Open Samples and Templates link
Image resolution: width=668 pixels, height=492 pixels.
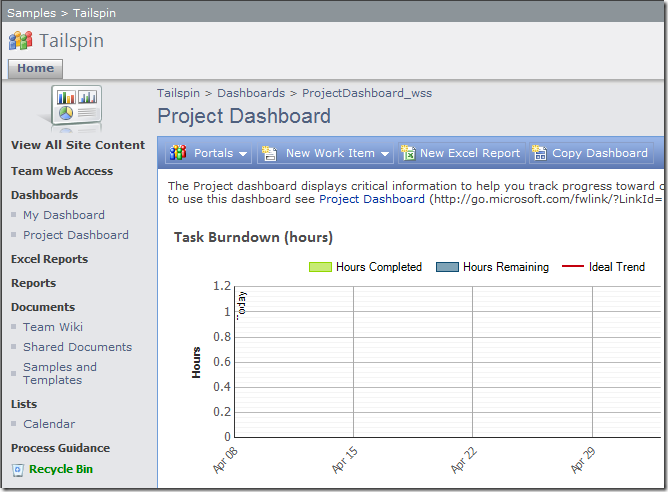(x=60, y=374)
